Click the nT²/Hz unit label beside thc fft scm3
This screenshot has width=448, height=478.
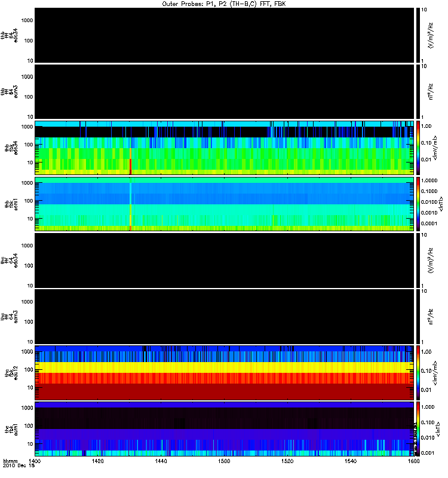pos(430,317)
